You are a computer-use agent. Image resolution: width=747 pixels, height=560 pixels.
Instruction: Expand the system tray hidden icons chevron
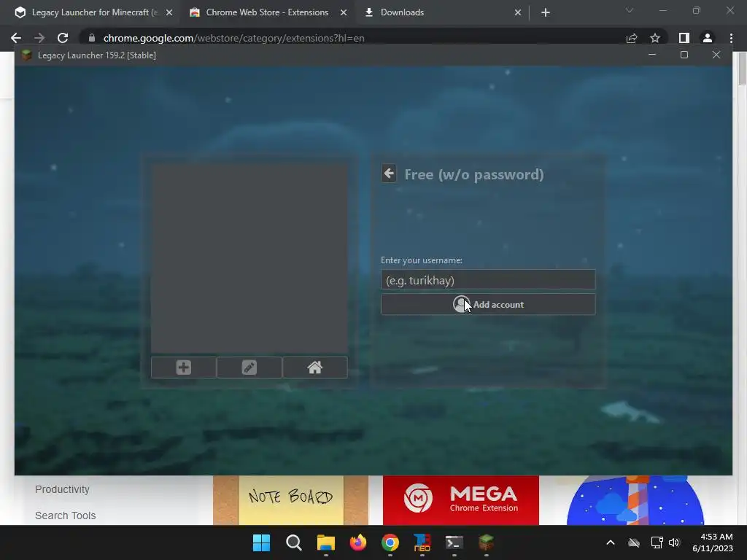[x=611, y=542]
